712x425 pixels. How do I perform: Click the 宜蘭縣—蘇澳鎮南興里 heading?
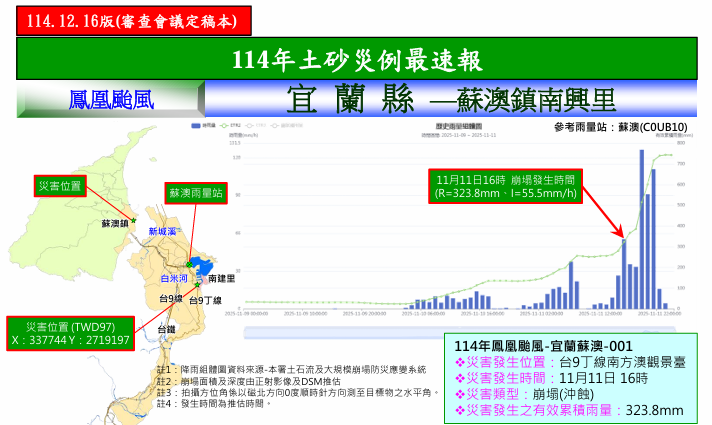pyautogui.click(x=451, y=99)
